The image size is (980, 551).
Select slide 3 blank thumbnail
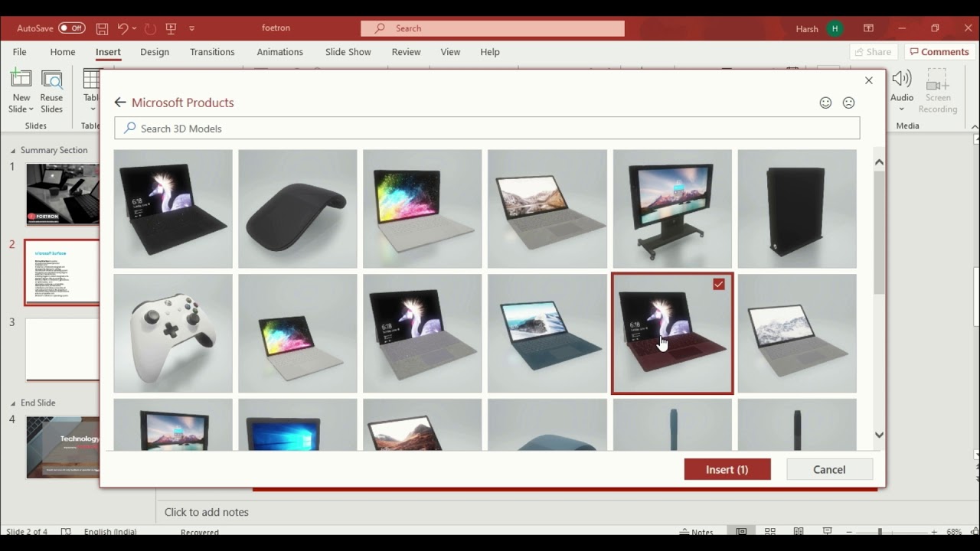pos(63,349)
